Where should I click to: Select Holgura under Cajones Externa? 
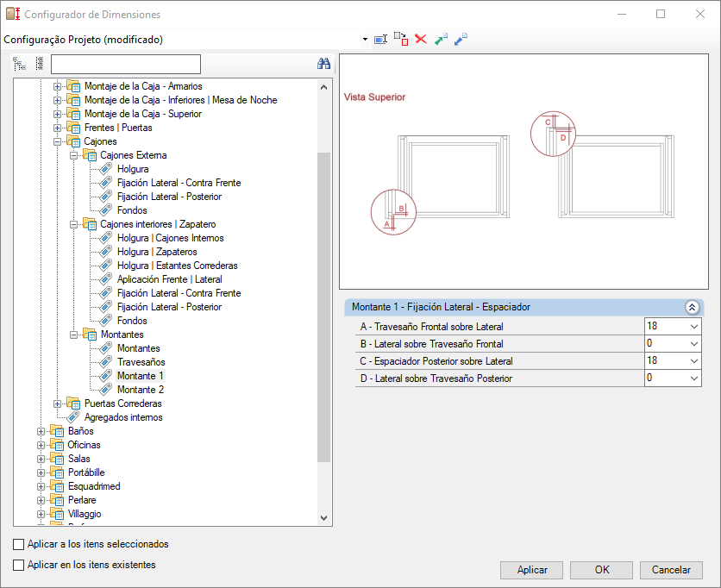coord(133,169)
